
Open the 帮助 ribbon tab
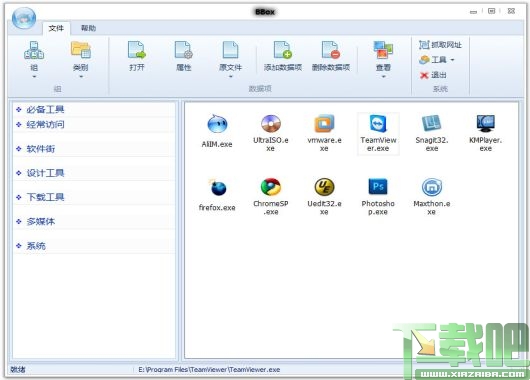pos(88,28)
